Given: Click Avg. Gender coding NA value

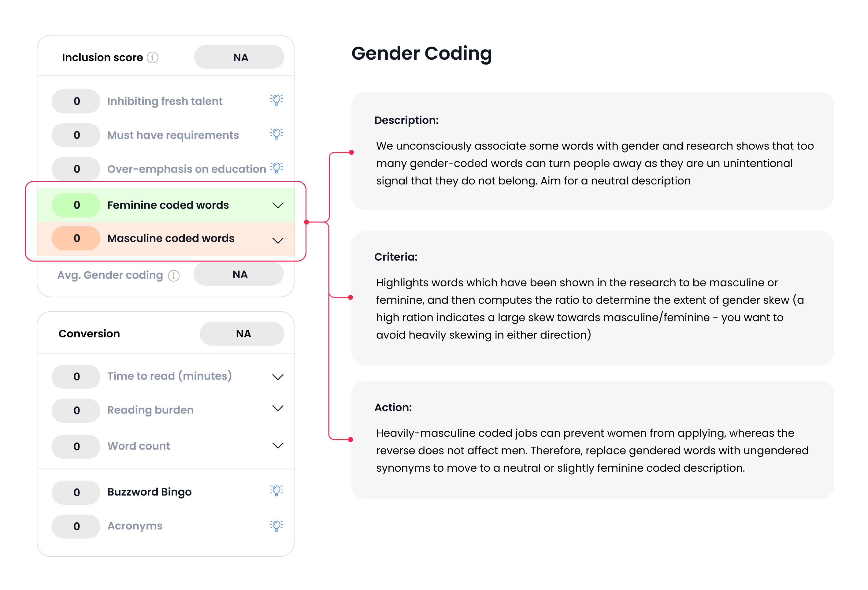Looking at the screenshot, I should (x=238, y=274).
